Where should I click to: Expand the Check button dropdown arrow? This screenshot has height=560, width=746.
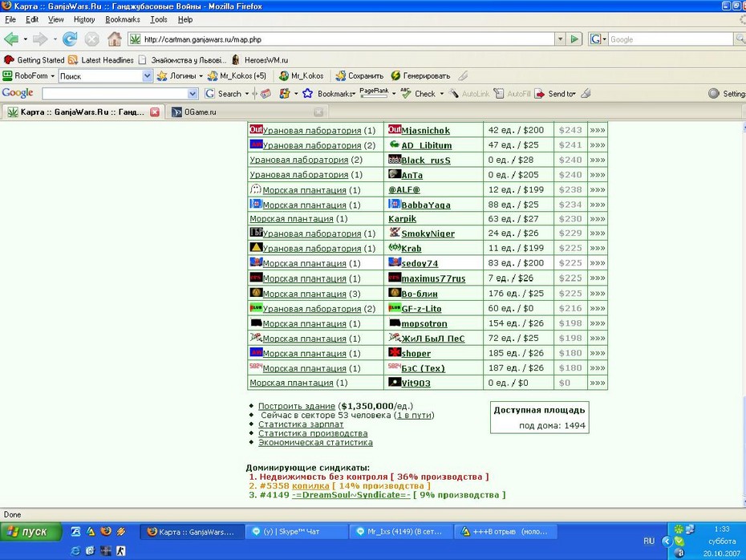(441, 94)
